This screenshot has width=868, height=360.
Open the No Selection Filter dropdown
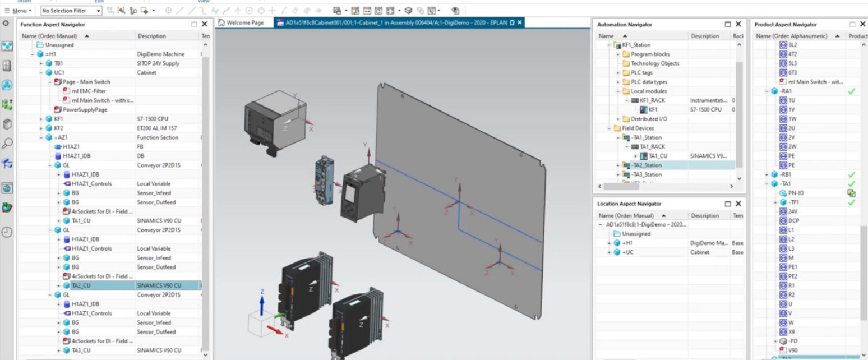pyautogui.click(x=99, y=11)
